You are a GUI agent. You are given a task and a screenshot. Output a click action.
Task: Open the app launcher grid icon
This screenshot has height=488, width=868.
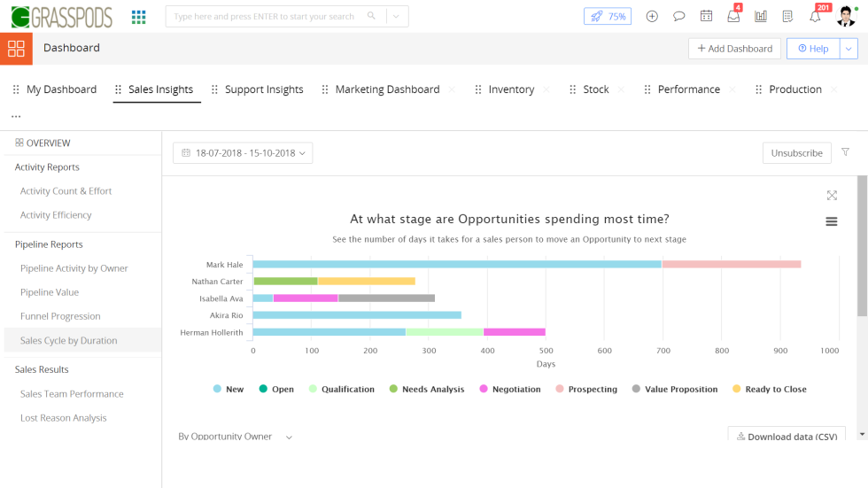(x=139, y=16)
